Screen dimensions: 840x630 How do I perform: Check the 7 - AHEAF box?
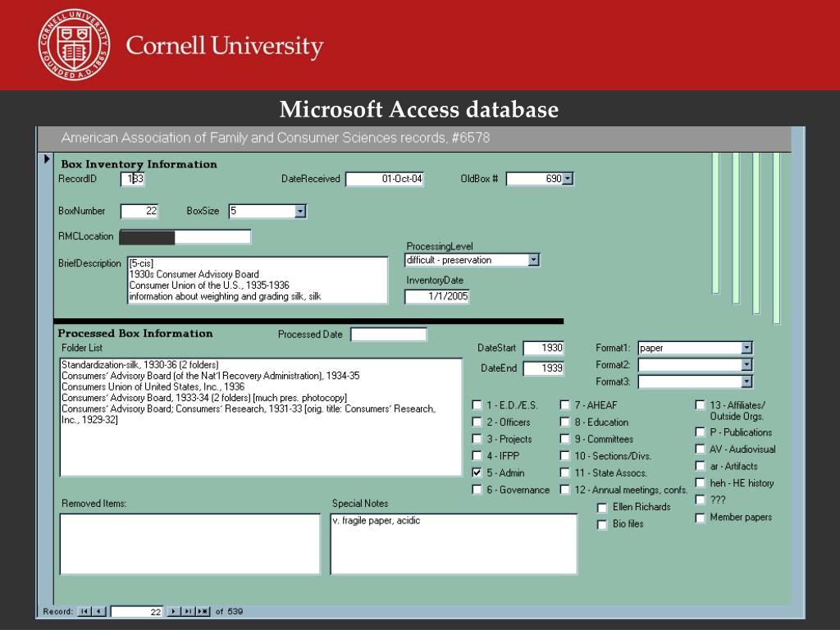click(564, 405)
